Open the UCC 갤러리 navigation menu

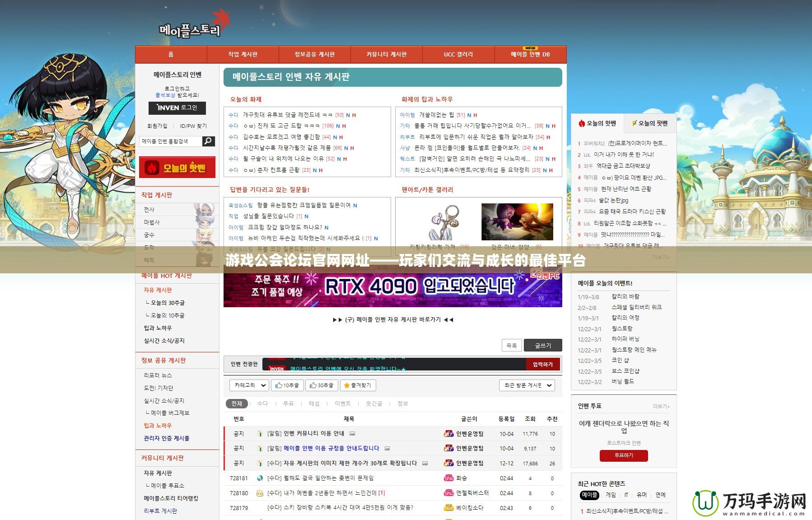tap(458, 54)
